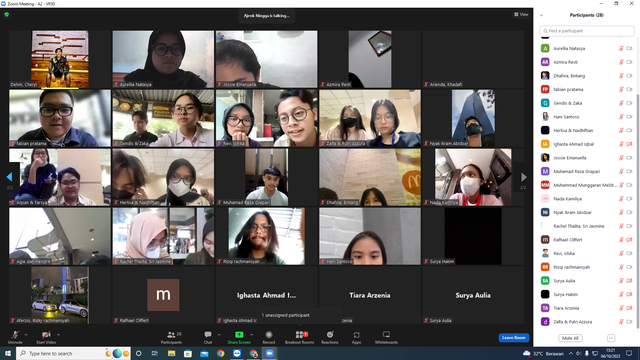Viewport: 640px width, 360px height.
Task: Click the Participants (28) panel title
Action: (587, 15)
